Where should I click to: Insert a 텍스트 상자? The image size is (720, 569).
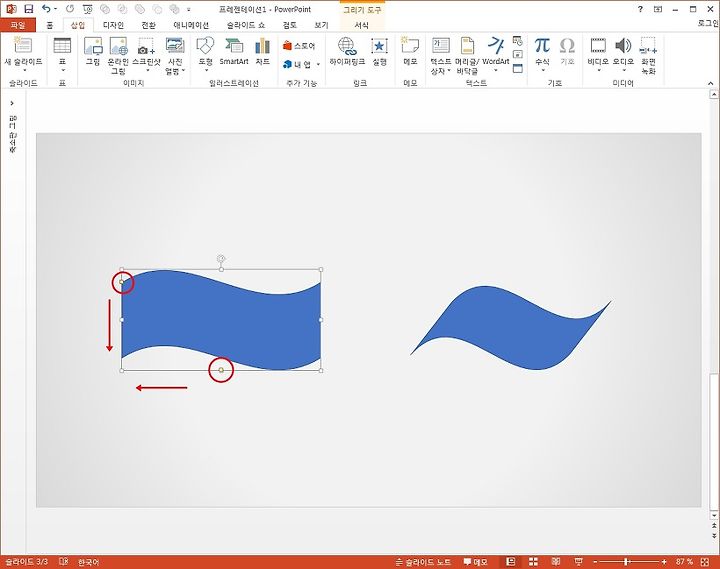(x=441, y=55)
